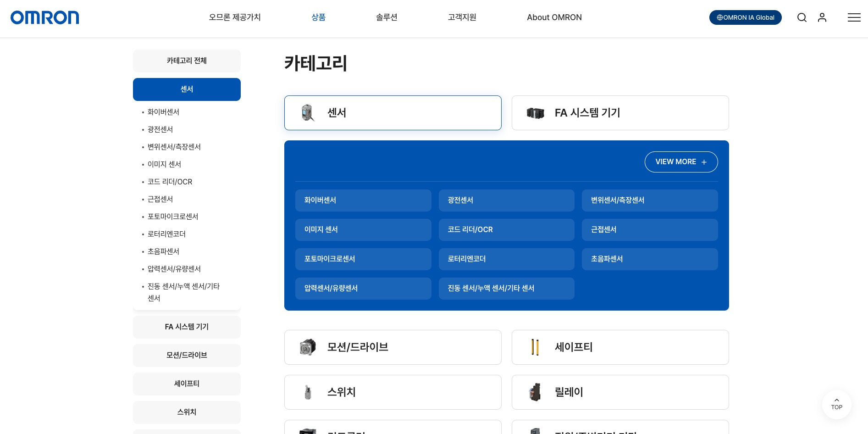
Task: Click the 세이프티 light curtain icon
Action: [535, 347]
